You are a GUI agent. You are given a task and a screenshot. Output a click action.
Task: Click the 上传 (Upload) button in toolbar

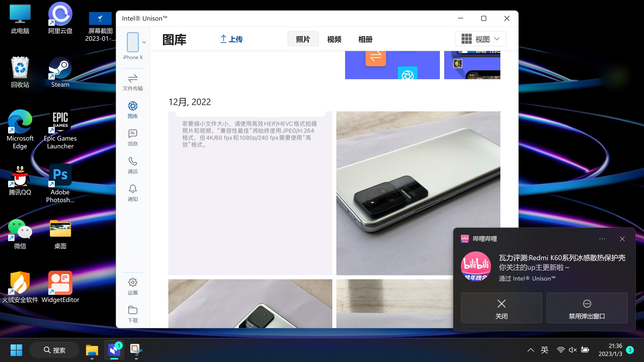pyautogui.click(x=231, y=39)
